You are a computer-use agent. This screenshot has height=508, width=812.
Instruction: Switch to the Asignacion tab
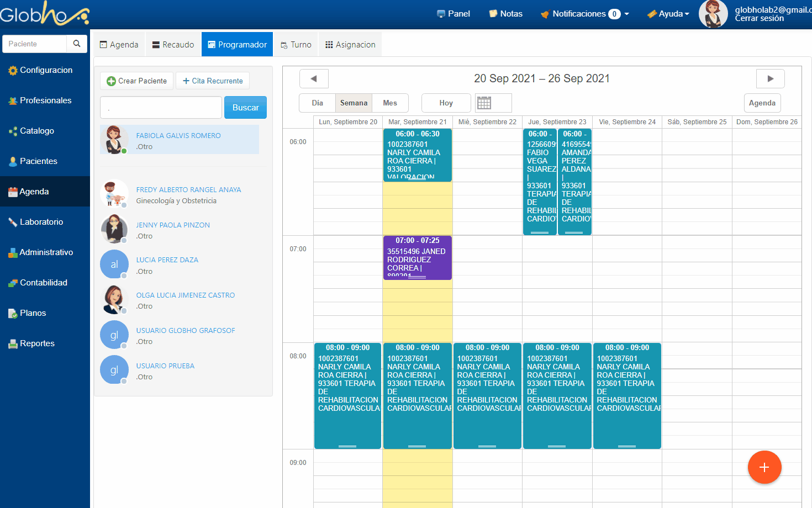pyautogui.click(x=350, y=45)
